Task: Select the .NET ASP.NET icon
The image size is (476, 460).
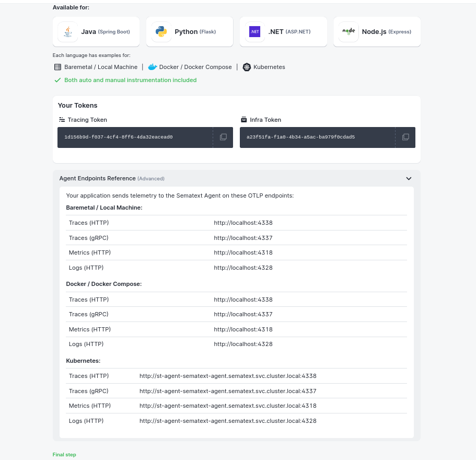Action: point(254,31)
